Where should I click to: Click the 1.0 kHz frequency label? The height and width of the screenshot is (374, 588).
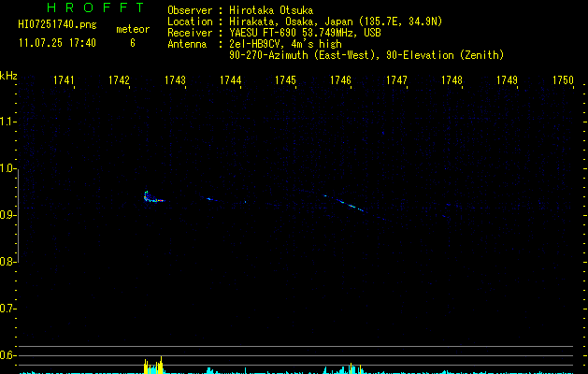(7, 168)
